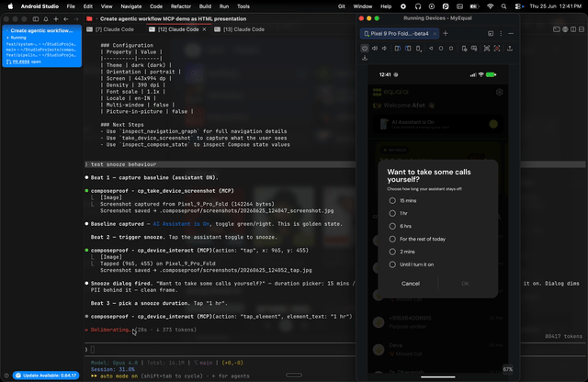Open Control Center in the menu bar
This screenshot has height=382, width=588.
[518, 6]
